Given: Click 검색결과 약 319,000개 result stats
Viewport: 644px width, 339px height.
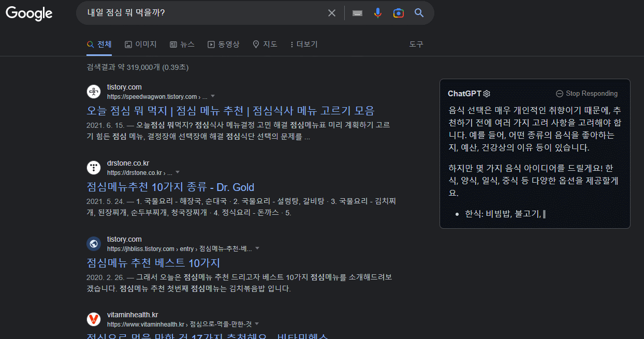Looking at the screenshot, I should (x=138, y=67).
